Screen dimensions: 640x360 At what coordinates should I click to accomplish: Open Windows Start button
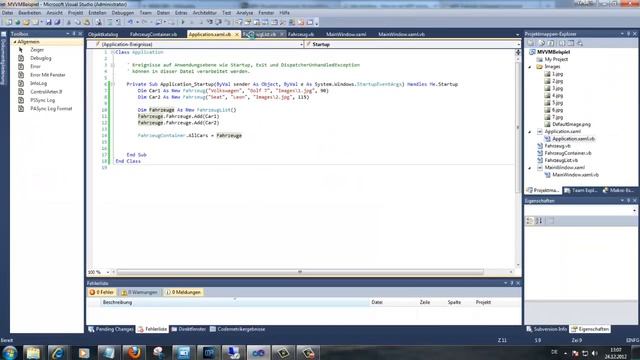point(9,353)
